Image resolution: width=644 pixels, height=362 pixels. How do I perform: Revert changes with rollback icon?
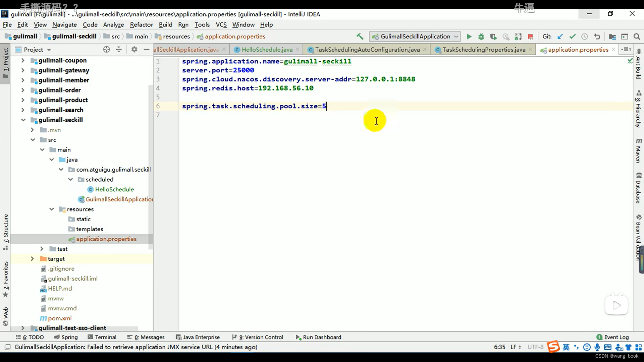click(x=597, y=37)
